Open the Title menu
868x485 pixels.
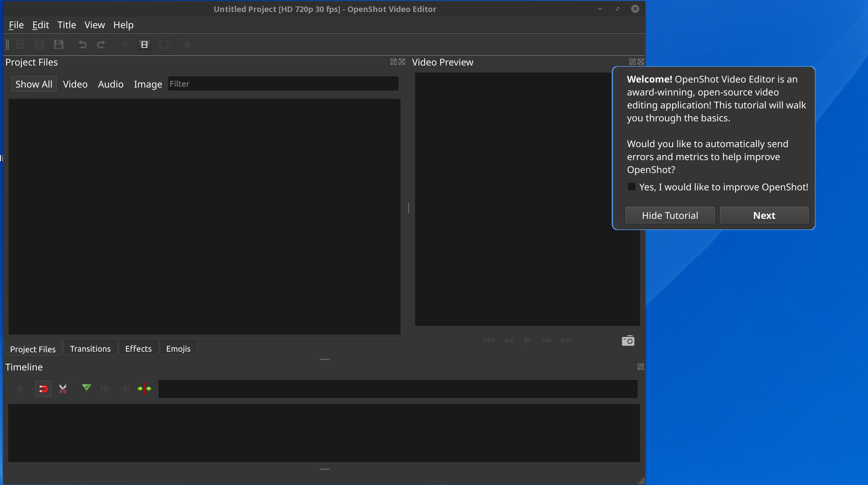tap(66, 25)
